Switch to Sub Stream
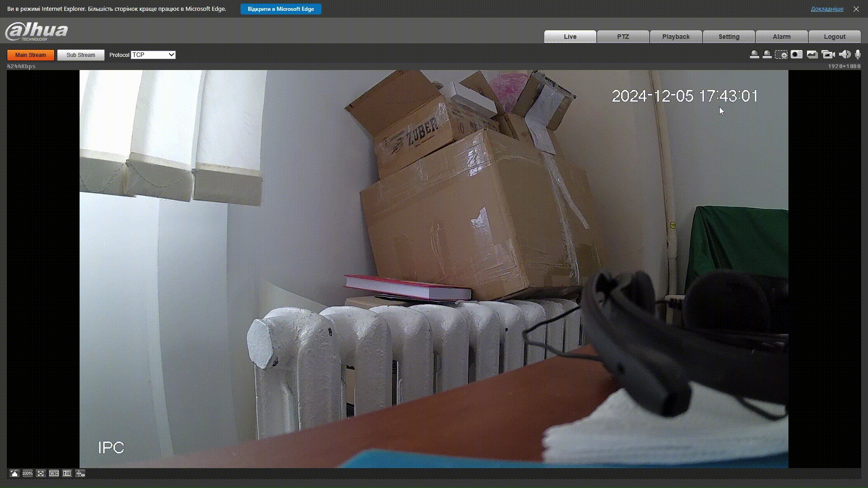 click(80, 55)
